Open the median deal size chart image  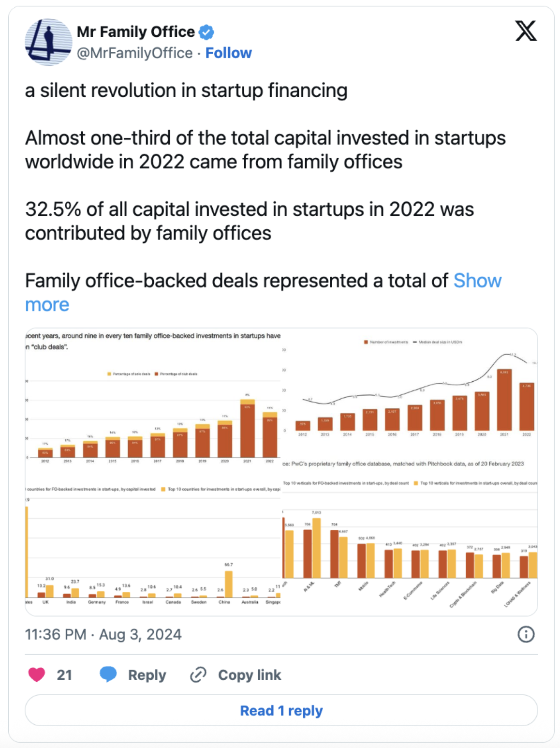coord(410,402)
